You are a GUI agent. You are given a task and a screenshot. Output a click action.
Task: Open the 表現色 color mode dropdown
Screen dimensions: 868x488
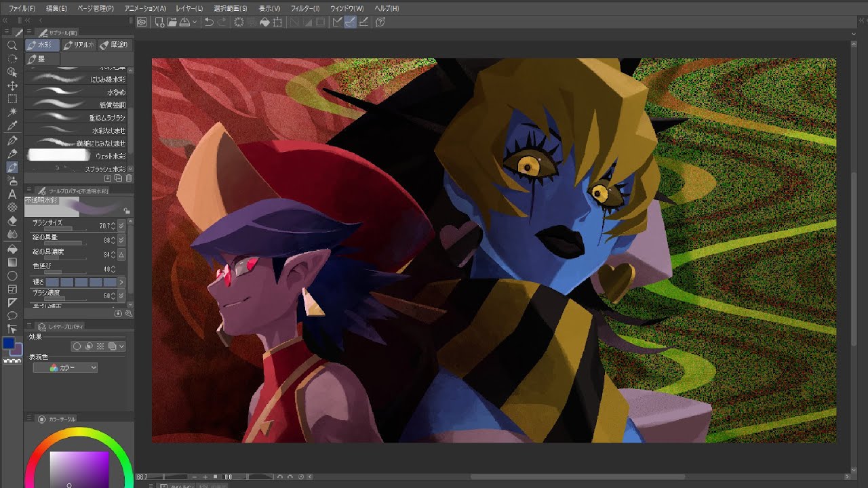click(65, 367)
